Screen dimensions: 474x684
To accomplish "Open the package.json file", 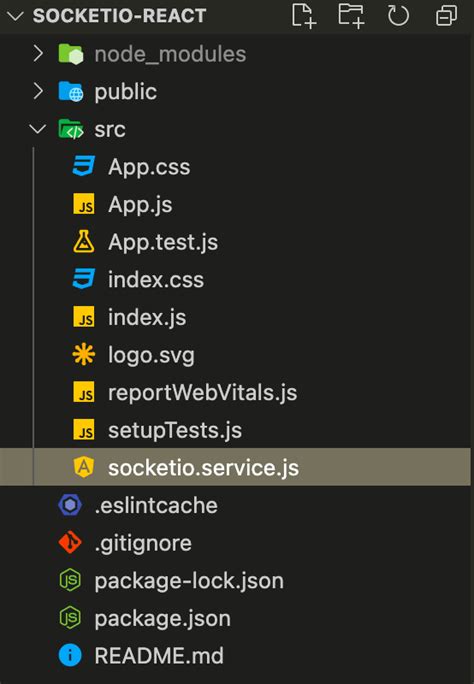I will click(163, 619).
